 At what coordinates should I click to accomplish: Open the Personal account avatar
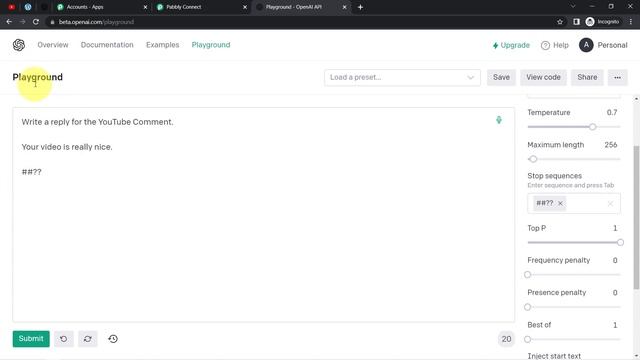(586, 45)
